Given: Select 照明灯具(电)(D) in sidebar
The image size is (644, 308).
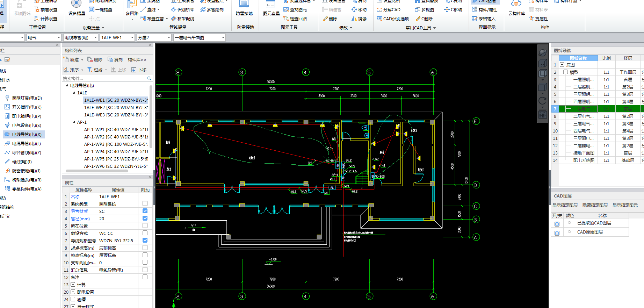Looking at the screenshot, I should 23,98.
